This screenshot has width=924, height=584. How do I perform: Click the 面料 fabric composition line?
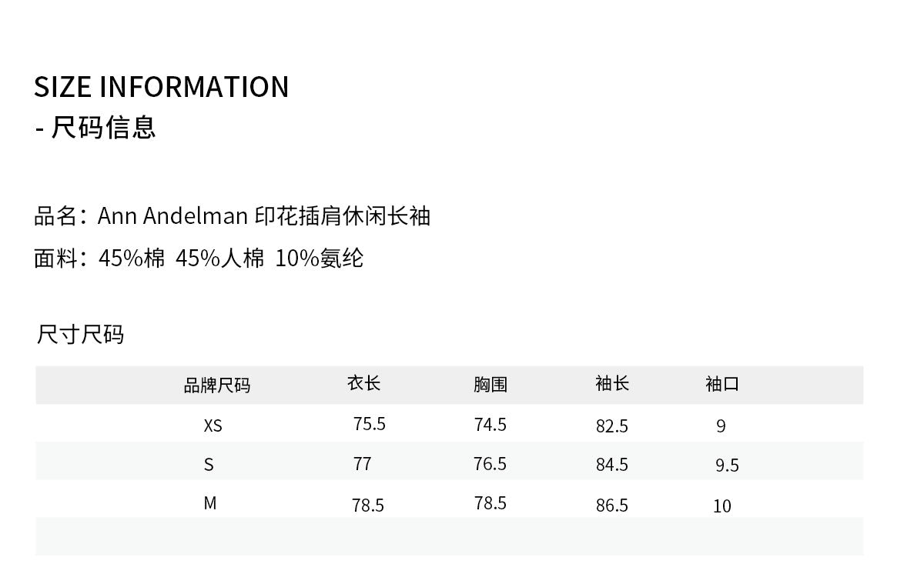(x=199, y=258)
